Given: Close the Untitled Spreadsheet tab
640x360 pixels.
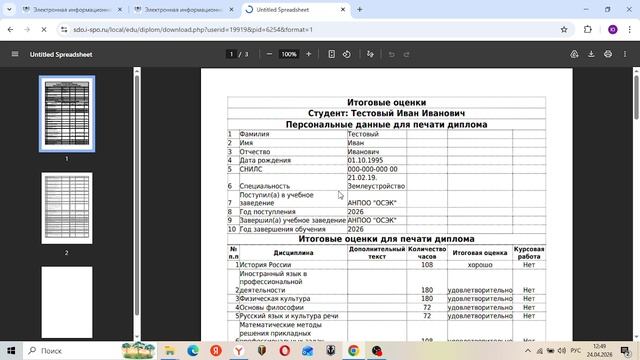Looking at the screenshot, I should pos(343,9).
